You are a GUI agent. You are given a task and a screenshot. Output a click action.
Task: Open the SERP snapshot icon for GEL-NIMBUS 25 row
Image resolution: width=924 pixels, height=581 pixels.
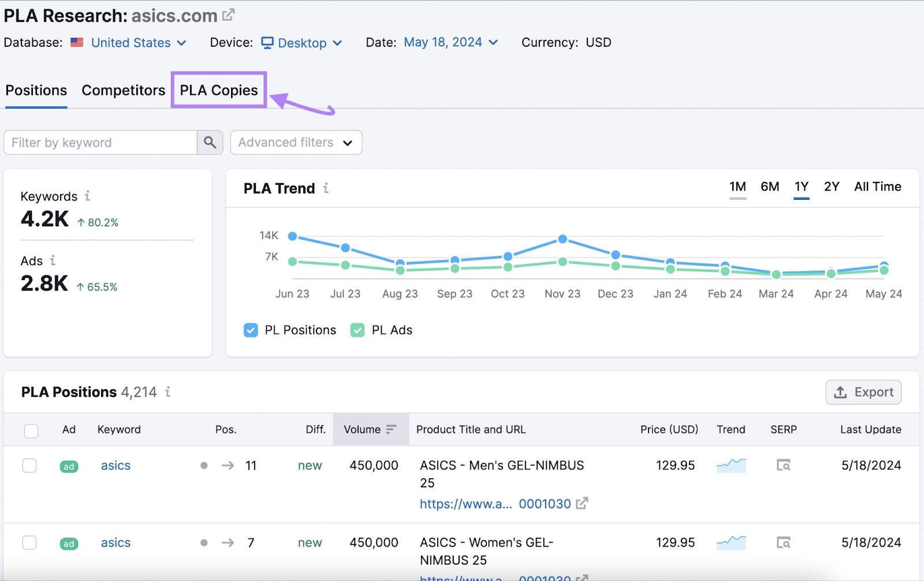click(783, 465)
